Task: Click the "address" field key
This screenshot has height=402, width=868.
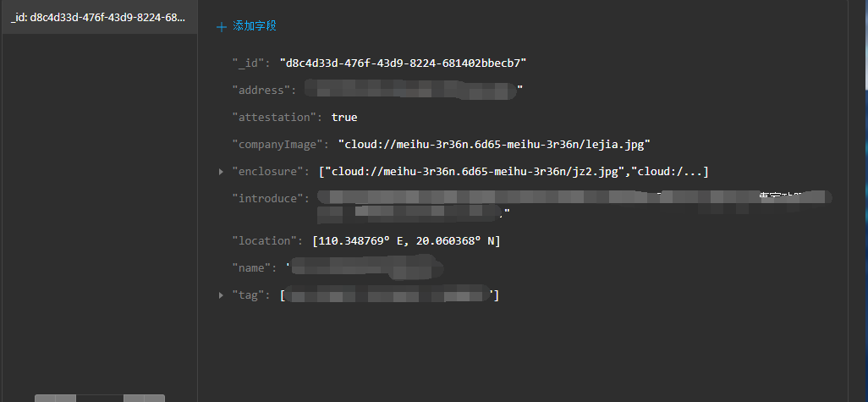Action: point(262,91)
